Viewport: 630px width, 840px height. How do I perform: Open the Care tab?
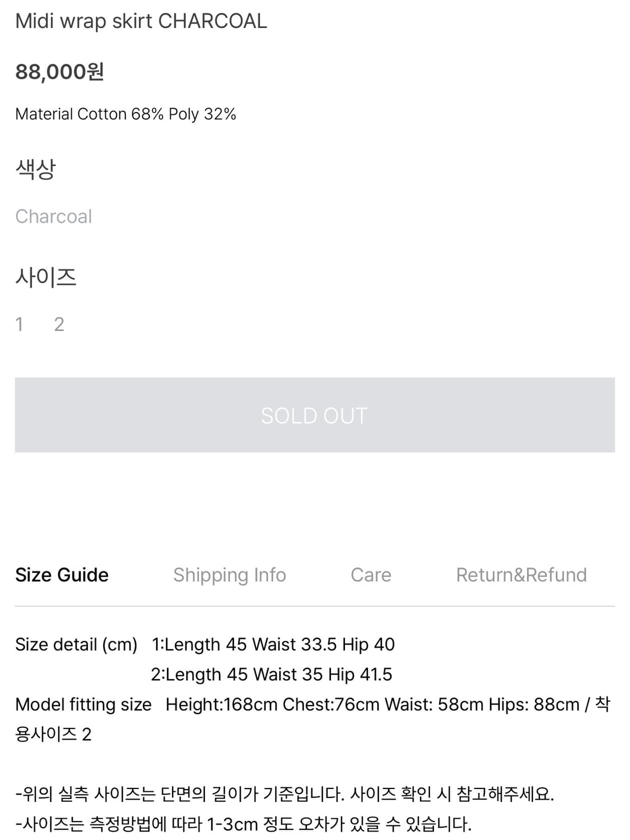click(x=371, y=575)
